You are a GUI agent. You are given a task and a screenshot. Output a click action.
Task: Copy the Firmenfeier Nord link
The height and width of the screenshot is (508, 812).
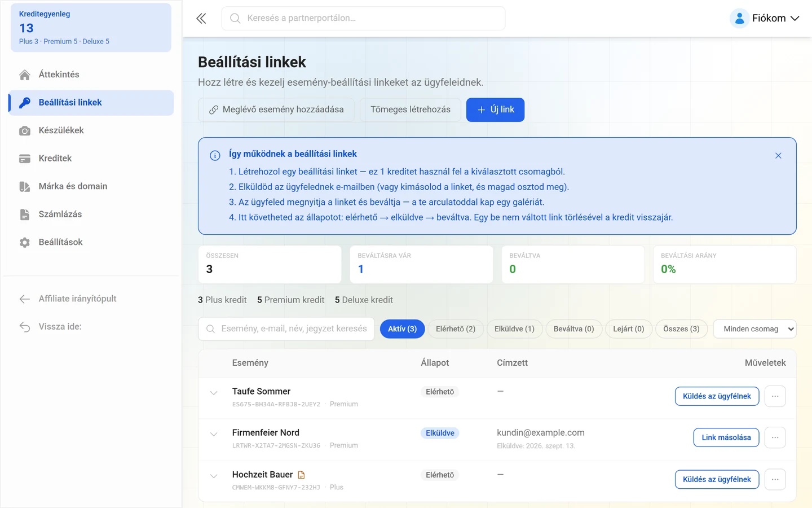tap(726, 437)
